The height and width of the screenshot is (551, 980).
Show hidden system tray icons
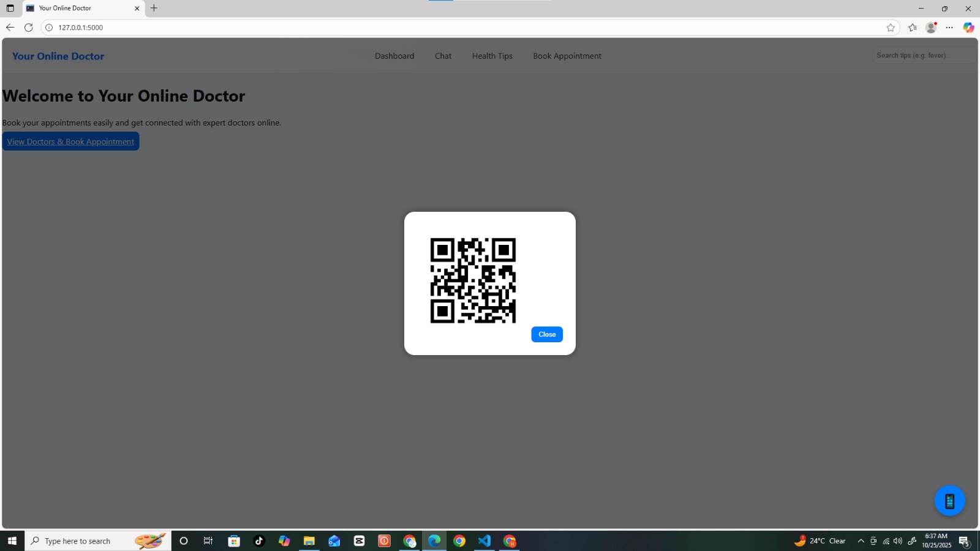click(x=861, y=541)
